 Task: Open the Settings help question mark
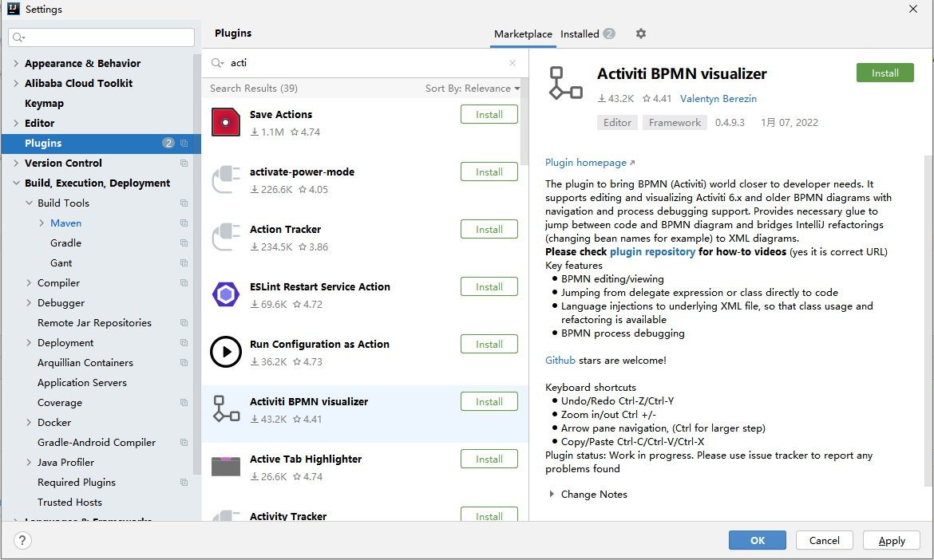(x=22, y=540)
